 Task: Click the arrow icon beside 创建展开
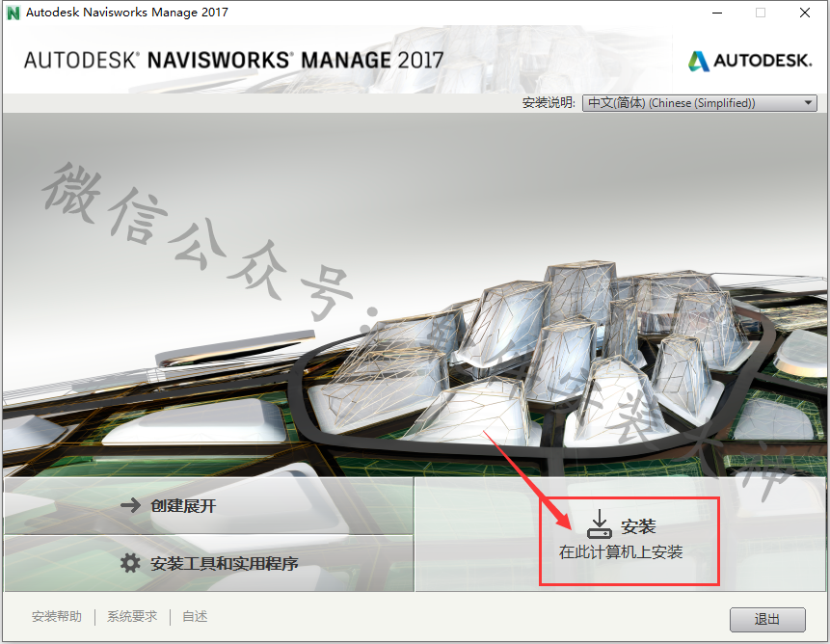point(130,505)
